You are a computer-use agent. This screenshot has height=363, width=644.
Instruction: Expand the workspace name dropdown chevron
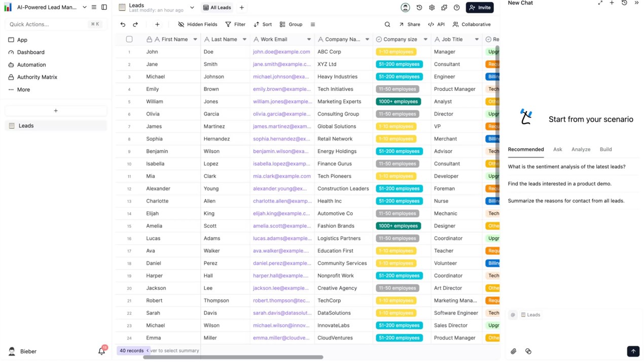[85, 8]
